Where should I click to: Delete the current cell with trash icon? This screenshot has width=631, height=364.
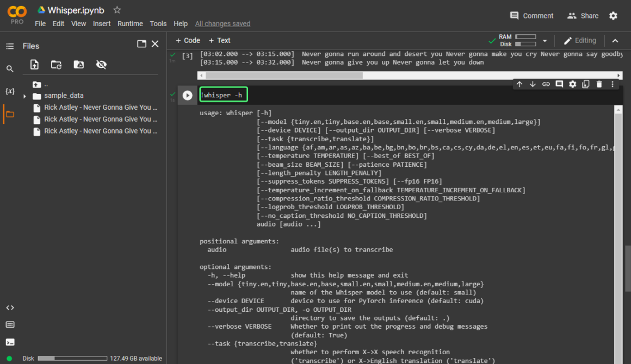tap(599, 84)
